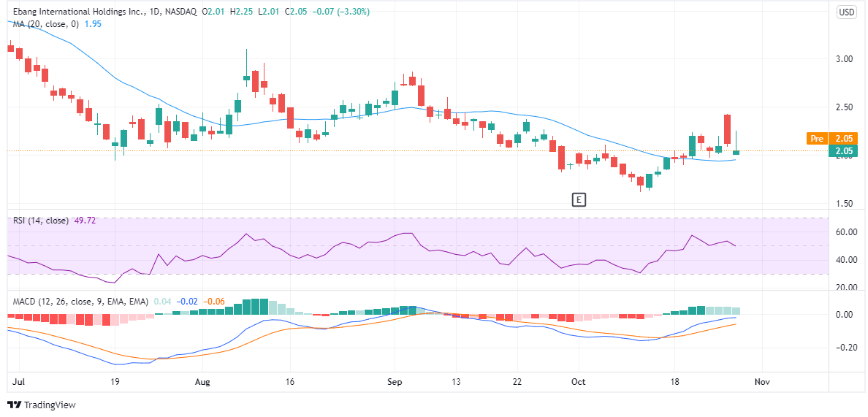Click the 3.00 price axis label
The width and height of the screenshot is (868, 417).
point(845,59)
